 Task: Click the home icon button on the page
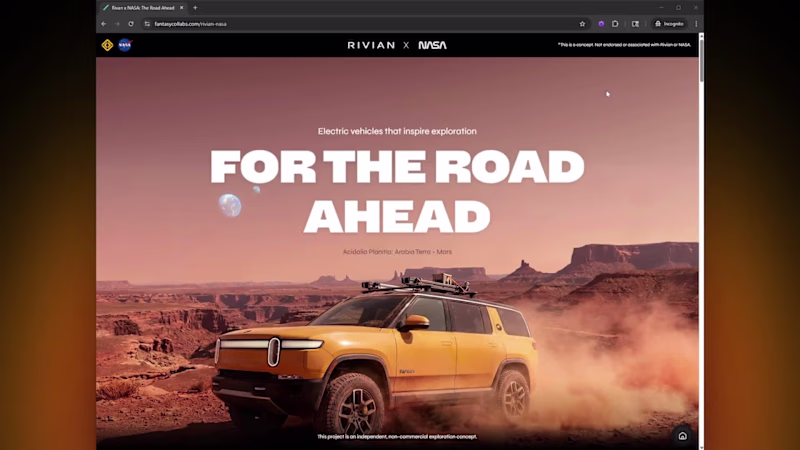tap(683, 436)
